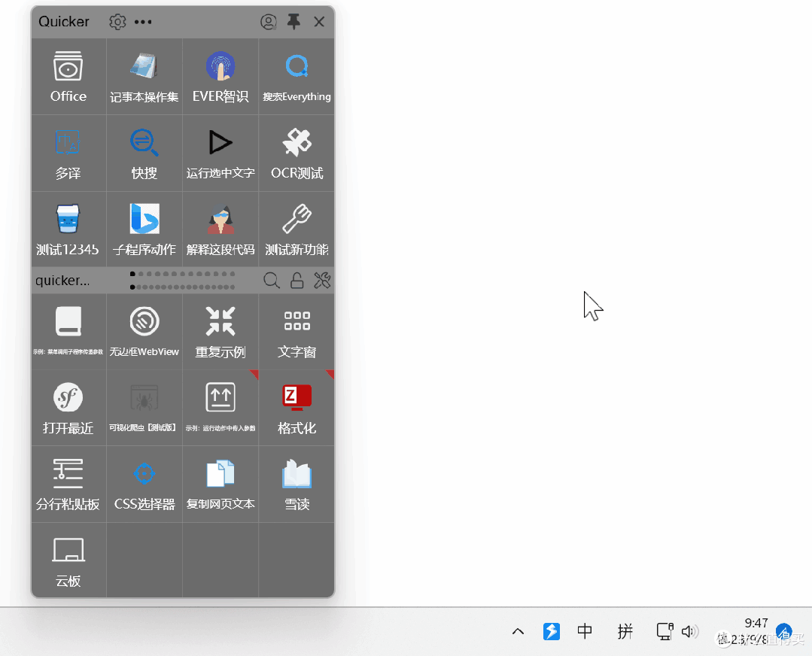Launch the 解释这段代码 action
The height and width of the screenshot is (656, 812).
coord(220,229)
